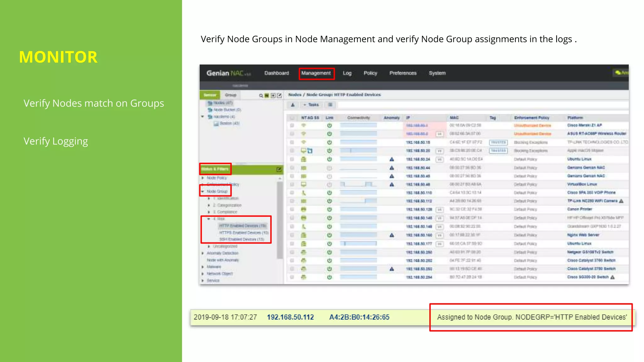Open the Log menu
The image size is (644, 362).
347,73
